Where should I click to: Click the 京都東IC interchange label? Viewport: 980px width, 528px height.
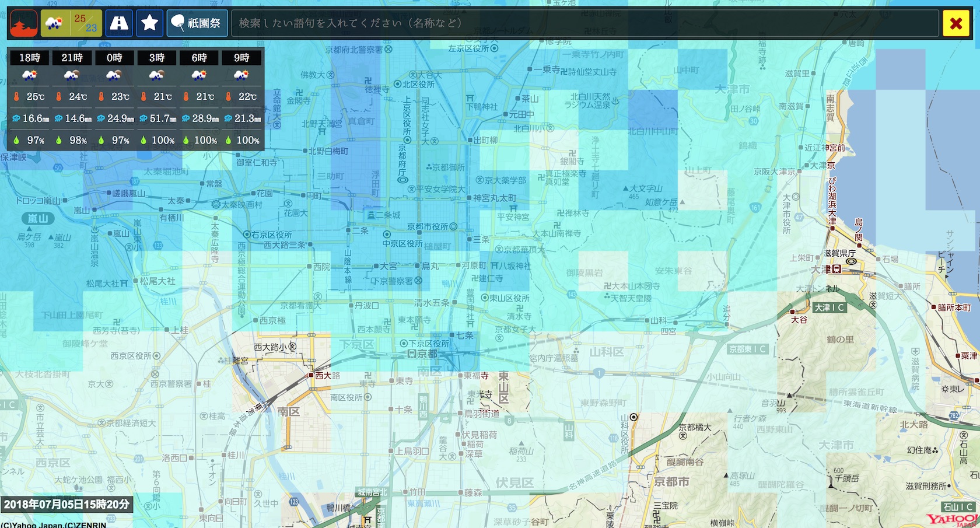pyautogui.click(x=748, y=349)
